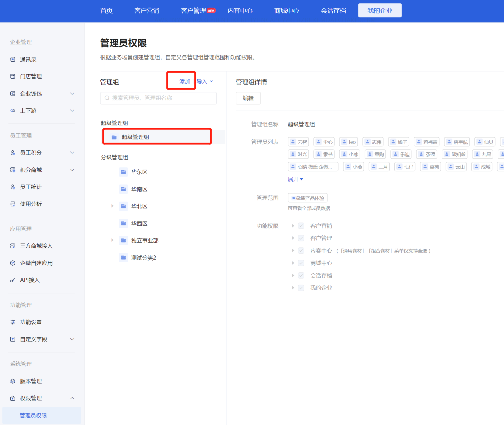Click the 自定义字段 text icon
Image resolution: width=504 pixels, height=425 pixels.
tap(13, 339)
